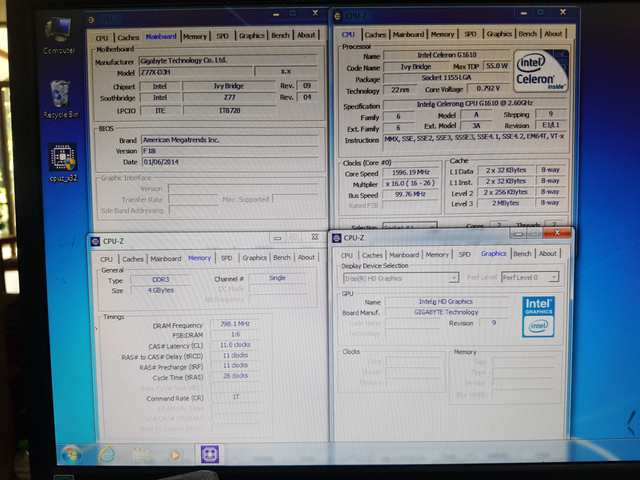Open Caches tab in the Gigabyte motherboard window
This screenshot has width=640, height=480.
pyautogui.click(x=128, y=38)
